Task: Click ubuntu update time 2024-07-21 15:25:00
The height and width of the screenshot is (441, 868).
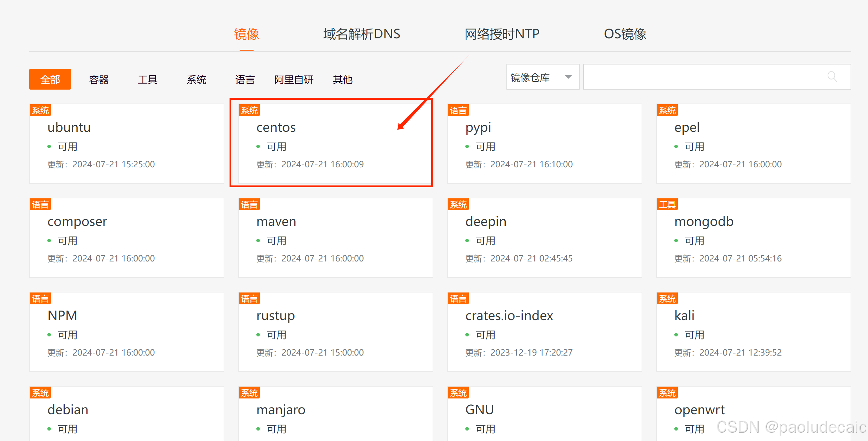Action: pyautogui.click(x=114, y=164)
